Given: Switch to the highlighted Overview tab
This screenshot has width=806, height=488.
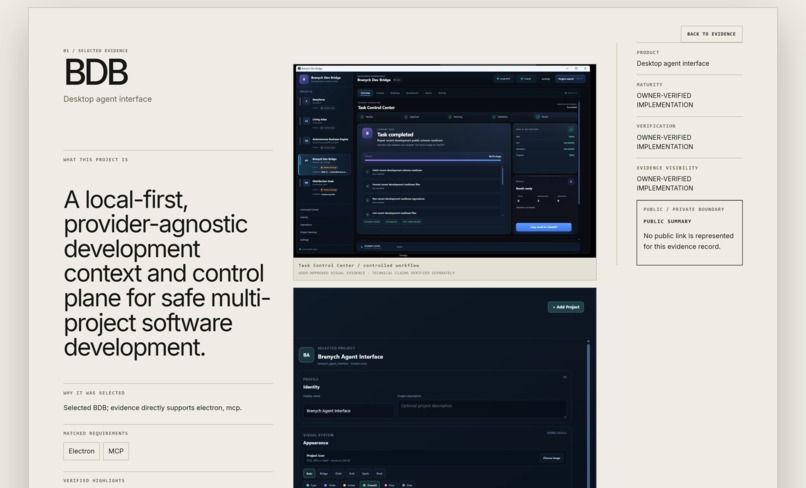Looking at the screenshot, I should pos(365,93).
